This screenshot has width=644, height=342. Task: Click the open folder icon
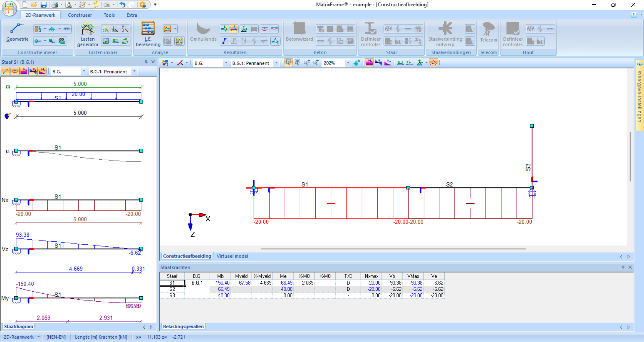pyautogui.click(x=34, y=5)
